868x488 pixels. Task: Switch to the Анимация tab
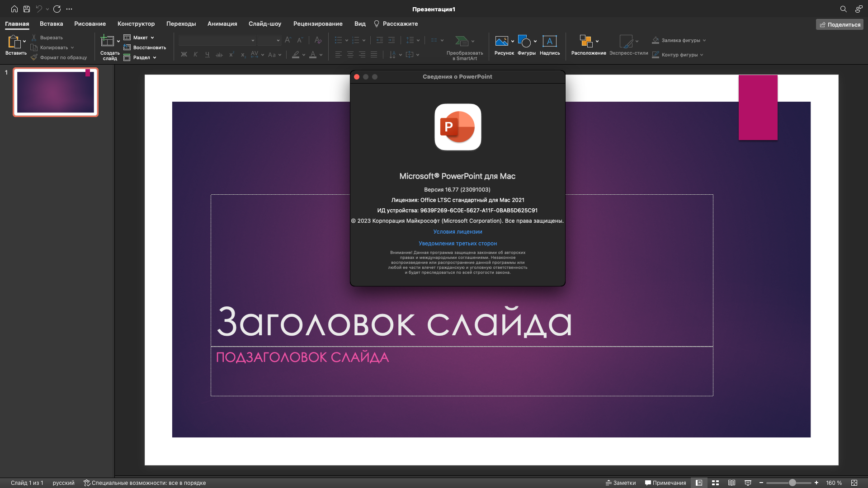[222, 24]
